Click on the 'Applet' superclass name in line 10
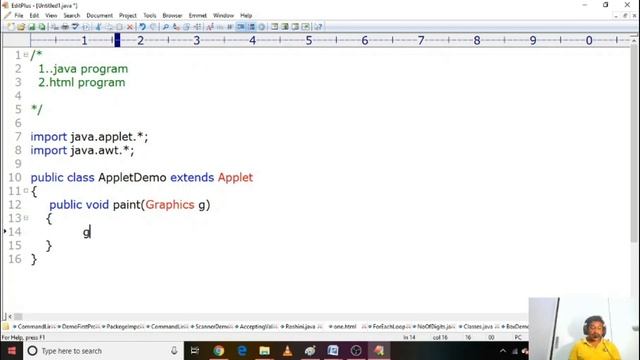The image size is (640, 360). pyautogui.click(x=235, y=178)
